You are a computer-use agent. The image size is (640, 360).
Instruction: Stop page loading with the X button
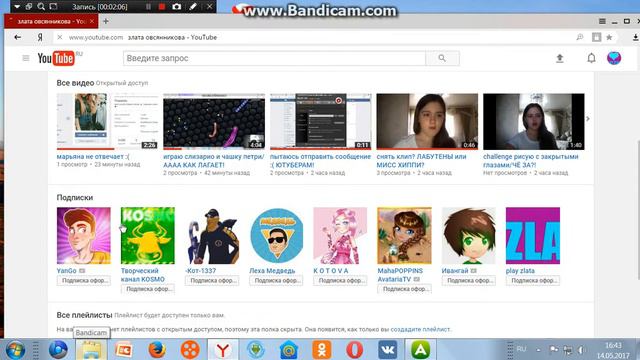[60, 37]
